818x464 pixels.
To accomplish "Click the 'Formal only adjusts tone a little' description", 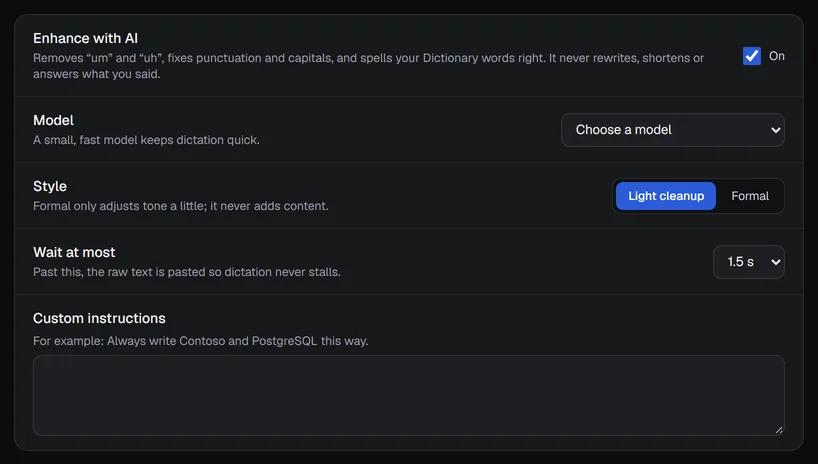I will tap(181, 206).
